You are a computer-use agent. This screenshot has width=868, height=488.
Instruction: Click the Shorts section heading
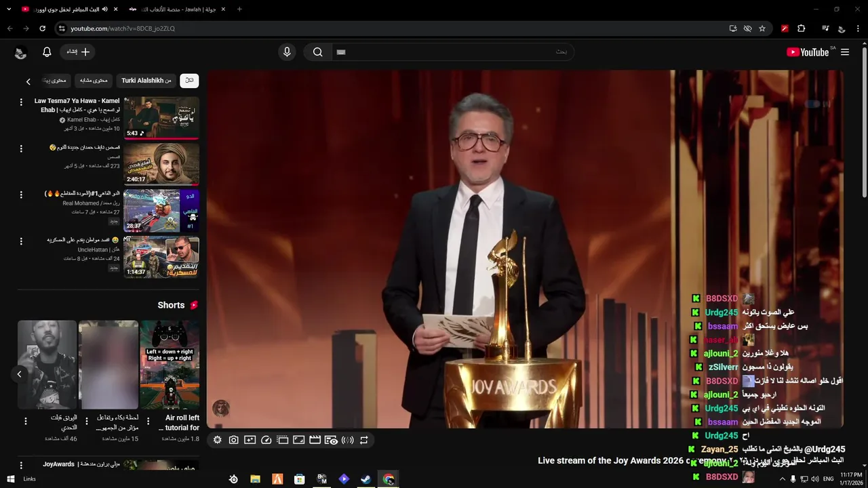171,305
